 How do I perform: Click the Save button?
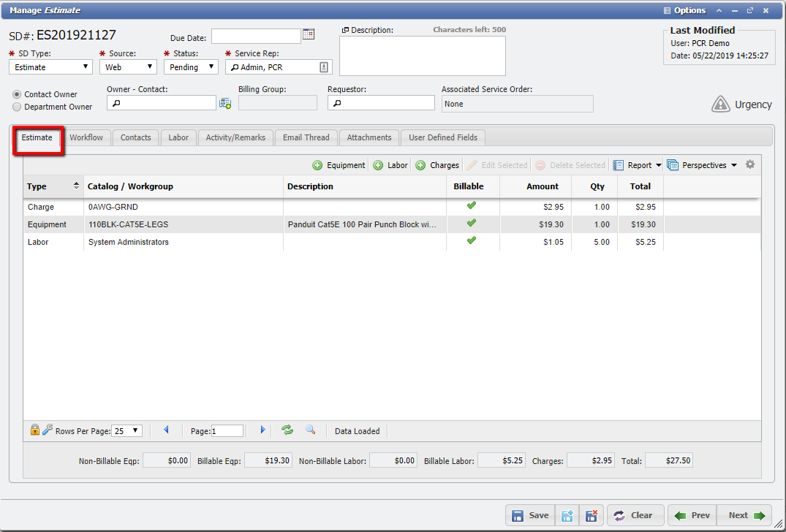pos(530,515)
